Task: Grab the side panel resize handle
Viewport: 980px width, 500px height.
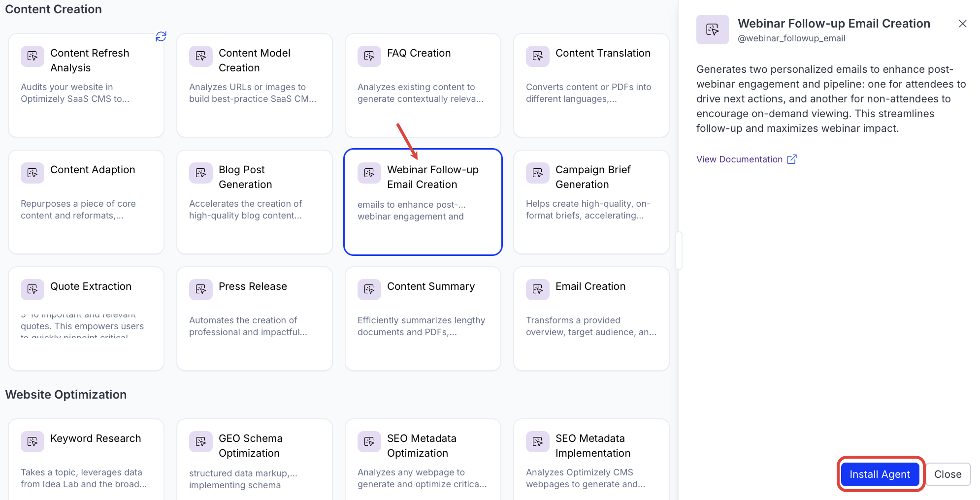Action: [x=679, y=250]
